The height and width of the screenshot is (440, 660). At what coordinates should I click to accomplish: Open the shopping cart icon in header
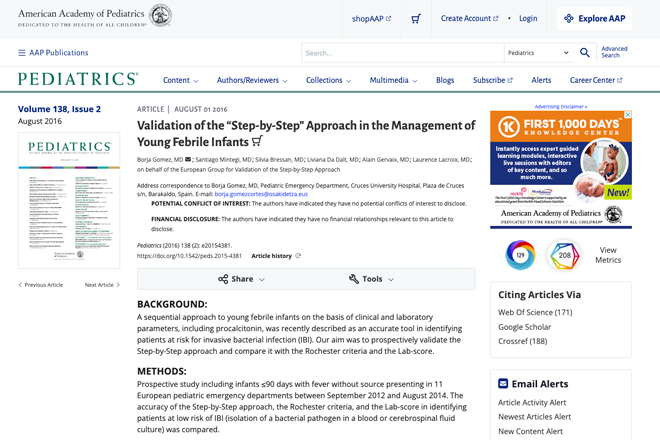click(x=416, y=19)
